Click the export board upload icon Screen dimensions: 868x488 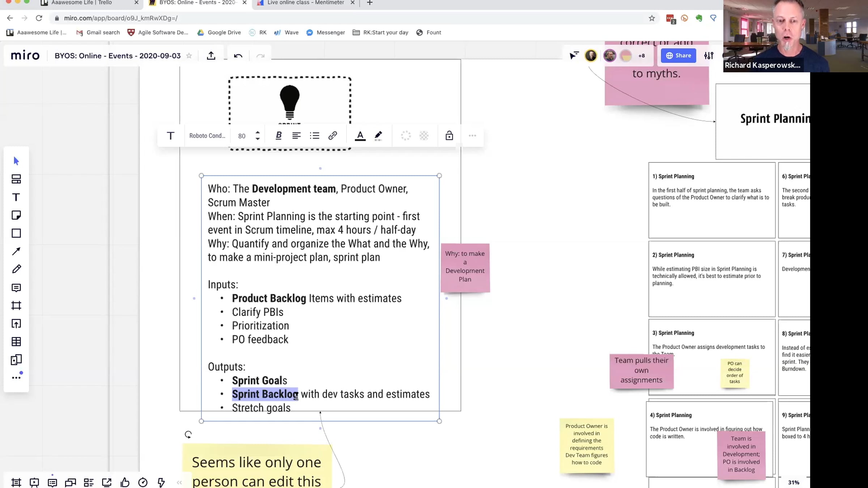211,56
